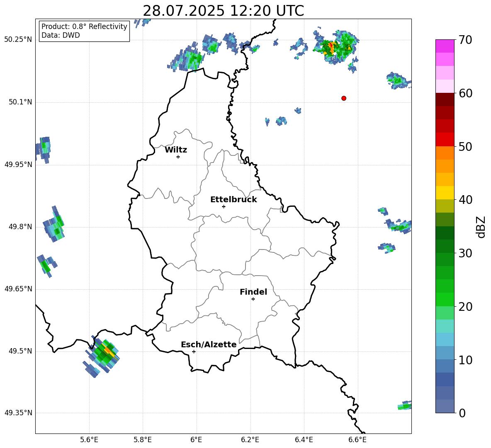Viewport: 491px width, 448px height.
Task: Click the 6°E longitude label
Action: coord(196,440)
